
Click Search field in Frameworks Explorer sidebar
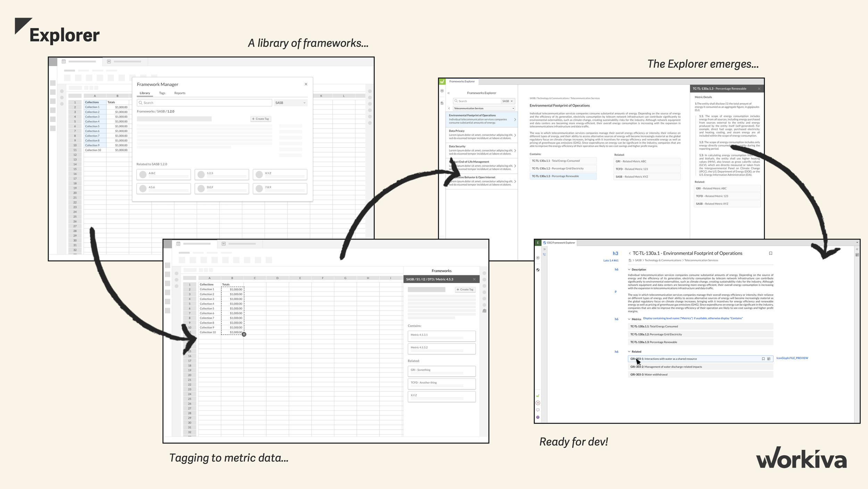[477, 101]
